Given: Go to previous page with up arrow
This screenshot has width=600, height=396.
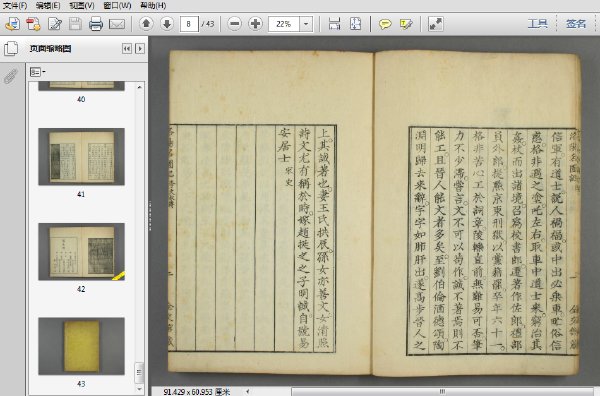Looking at the screenshot, I should [x=146, y=24].
